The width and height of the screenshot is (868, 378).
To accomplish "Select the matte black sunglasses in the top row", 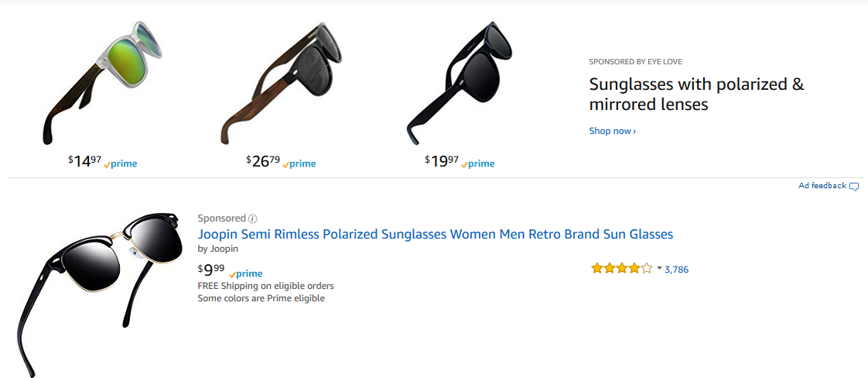I will (460, 82).
